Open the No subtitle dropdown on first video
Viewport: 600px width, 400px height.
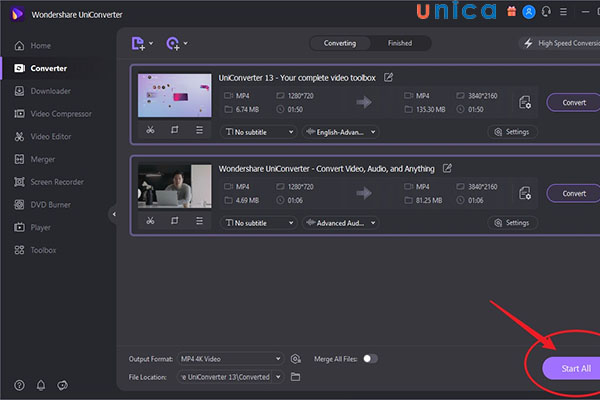click(x=259, y=131)
